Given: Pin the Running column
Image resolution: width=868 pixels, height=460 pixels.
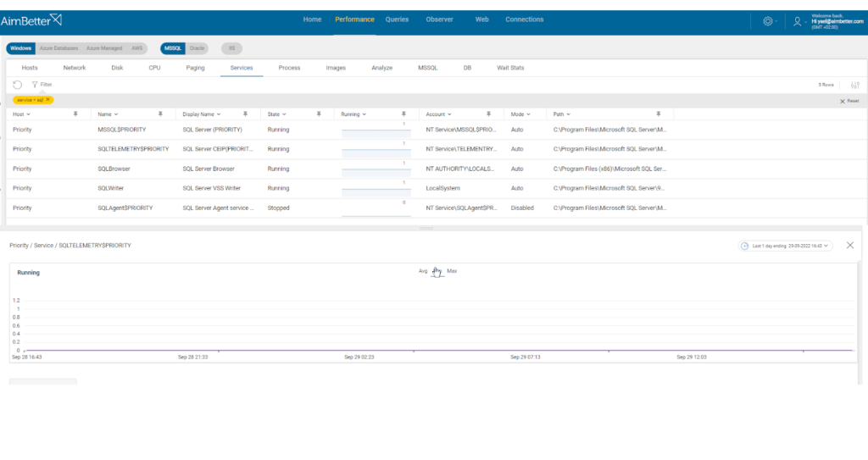Looking at the screenshot, I should tap(403, 114).
